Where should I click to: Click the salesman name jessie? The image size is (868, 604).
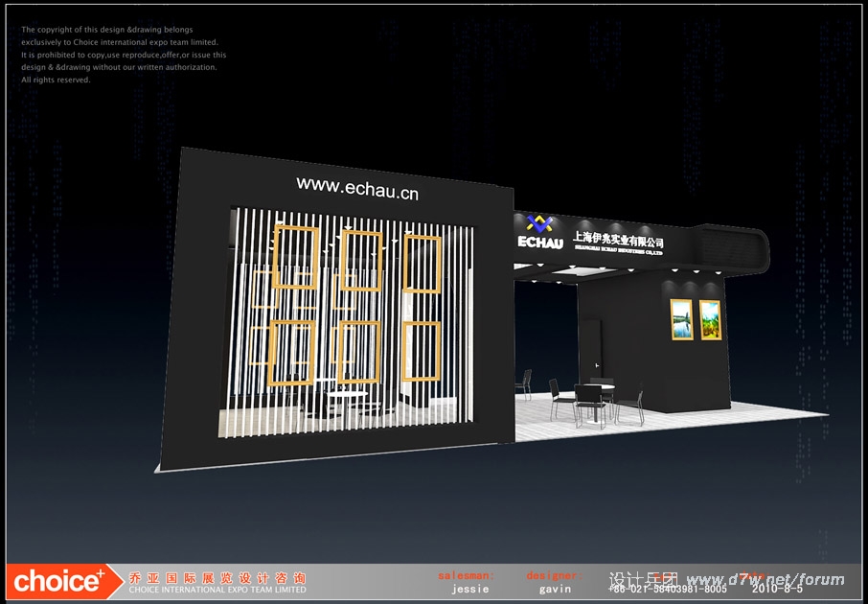click(x=470, y=589)
